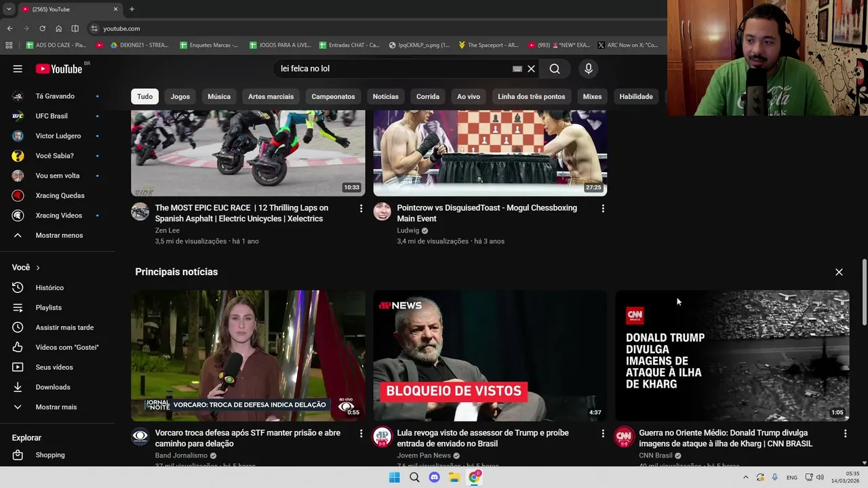Open the tab search dropdown arrow
Image resolution: width=868 pixels, height=488 pixels.
(8, 9)
